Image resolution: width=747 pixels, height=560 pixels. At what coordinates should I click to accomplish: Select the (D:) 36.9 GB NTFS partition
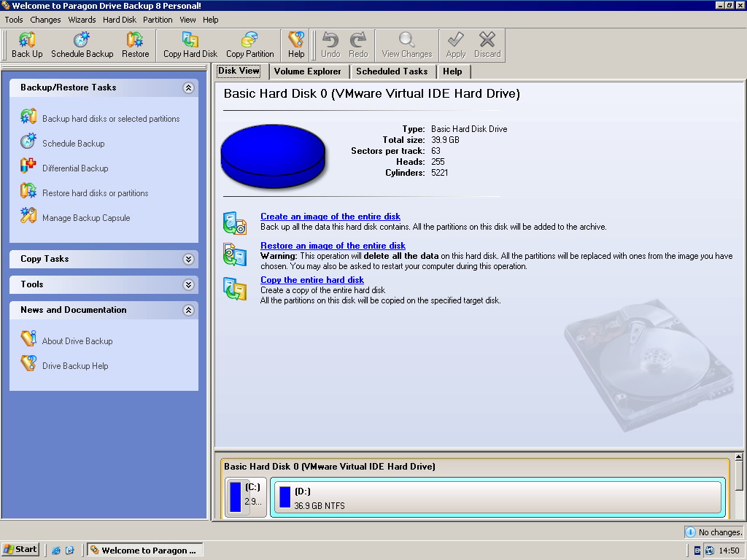coord(498,497)
